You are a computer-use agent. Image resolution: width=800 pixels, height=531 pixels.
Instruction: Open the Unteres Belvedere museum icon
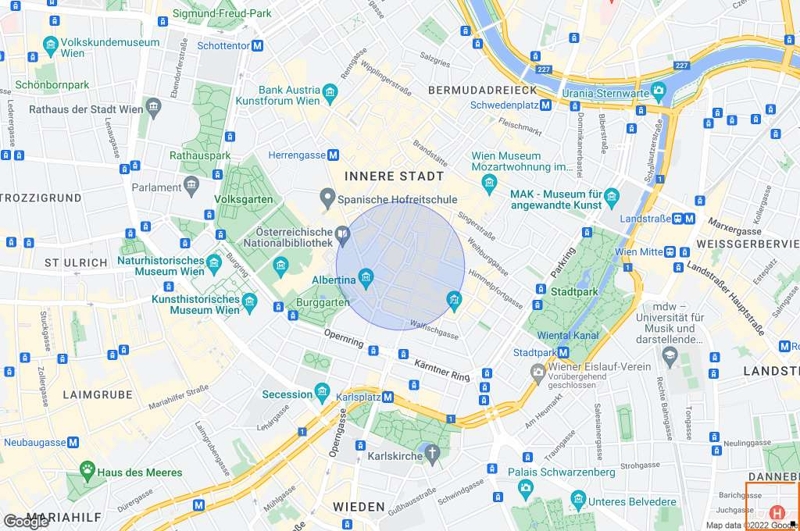[x=578, y=500]
